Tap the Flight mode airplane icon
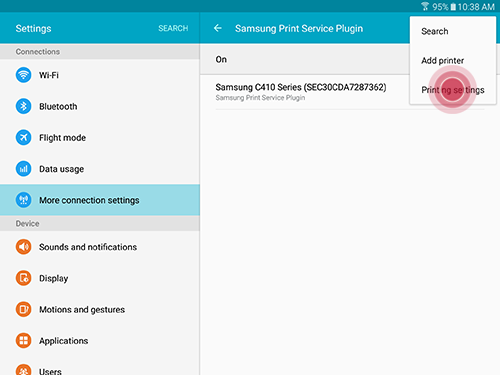 (x=23, y=137)
